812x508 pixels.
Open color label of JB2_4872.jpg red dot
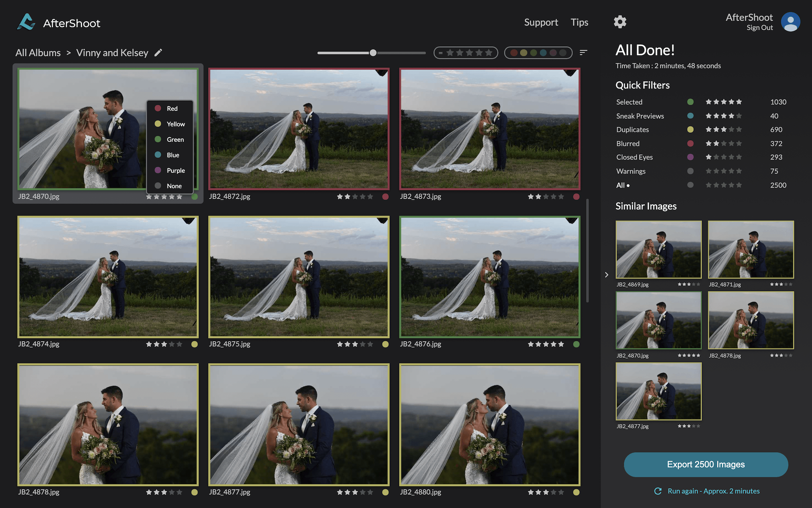click(x=386, y=197)
